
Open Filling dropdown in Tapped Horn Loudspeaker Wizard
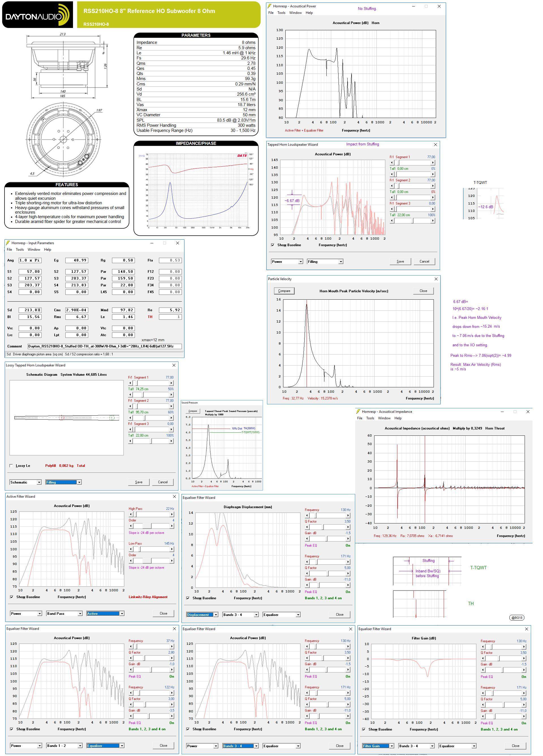point(325,262)
